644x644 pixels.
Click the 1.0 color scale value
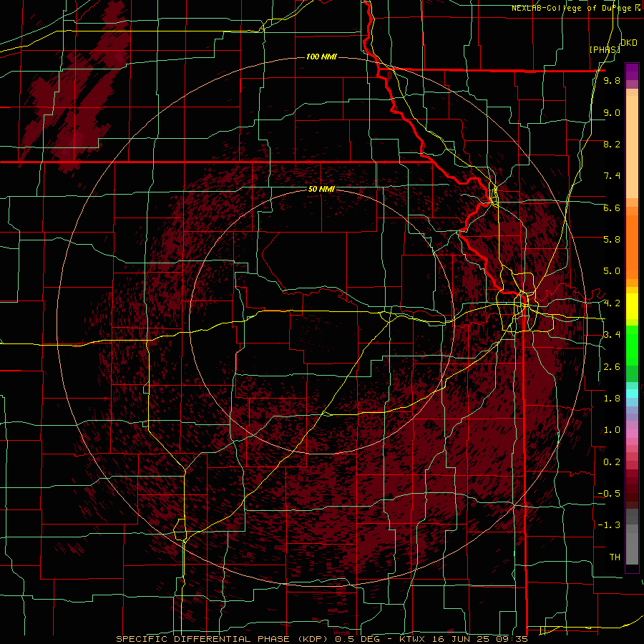[x=612, y=430]
